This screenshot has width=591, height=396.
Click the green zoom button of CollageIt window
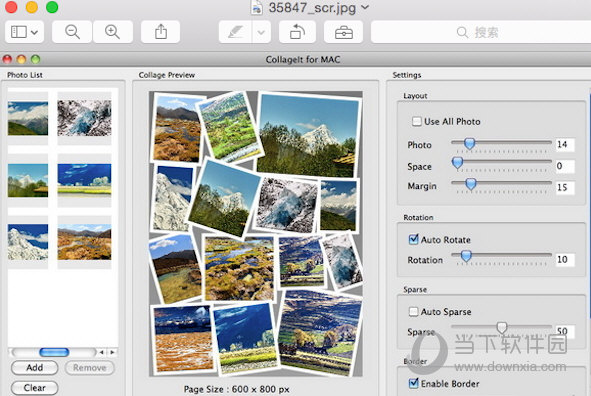(x=35, y=59)
